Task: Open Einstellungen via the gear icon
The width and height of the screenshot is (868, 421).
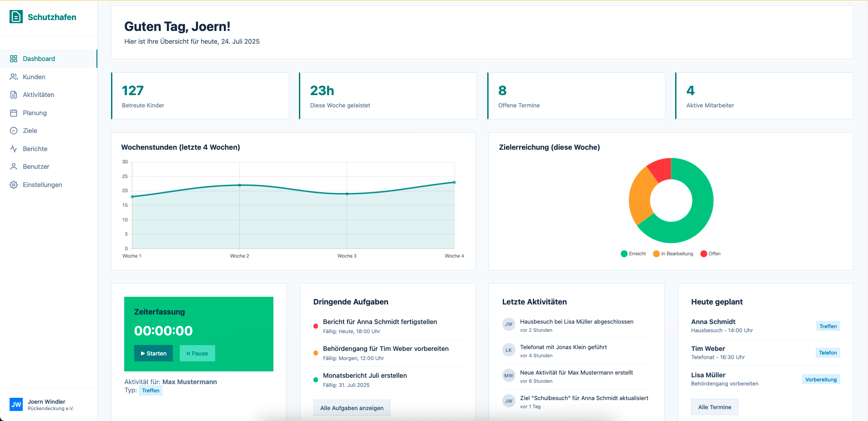Action: (x=14, y=185)
